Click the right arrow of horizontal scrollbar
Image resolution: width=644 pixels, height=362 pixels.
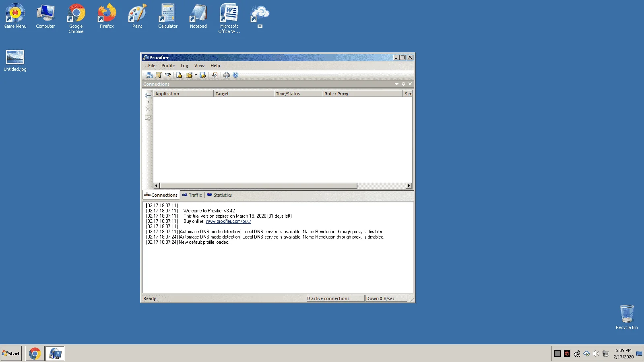coord(409,186)
